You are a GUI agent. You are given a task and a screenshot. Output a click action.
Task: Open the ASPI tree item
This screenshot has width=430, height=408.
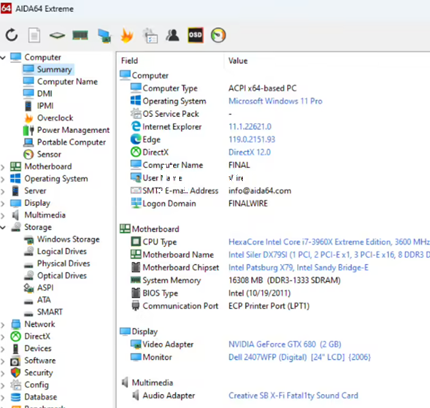[39, 288]
